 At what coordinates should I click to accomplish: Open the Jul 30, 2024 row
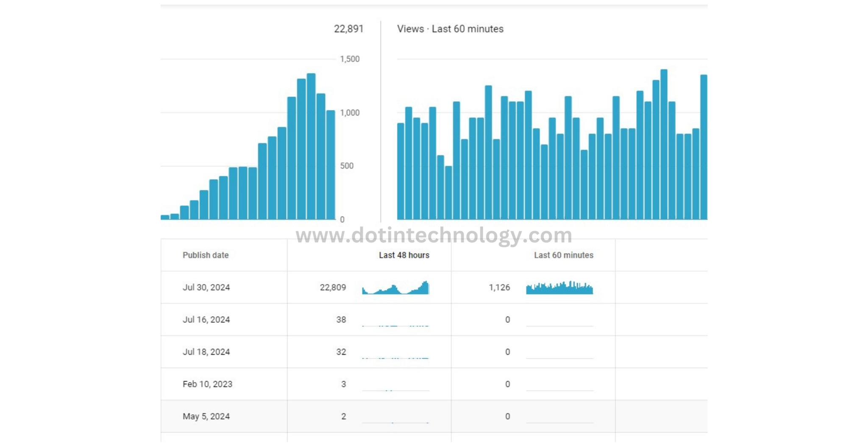[434, 287]
